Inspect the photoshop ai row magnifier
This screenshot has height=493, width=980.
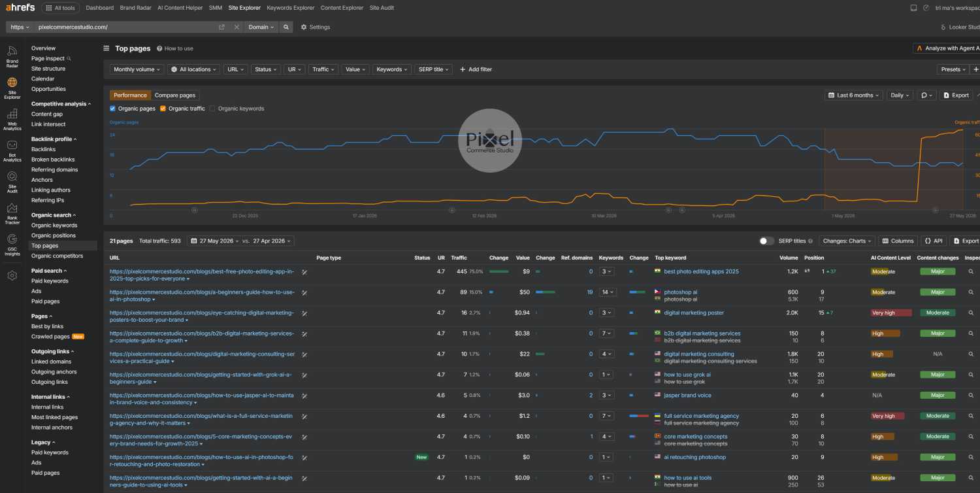971,292
